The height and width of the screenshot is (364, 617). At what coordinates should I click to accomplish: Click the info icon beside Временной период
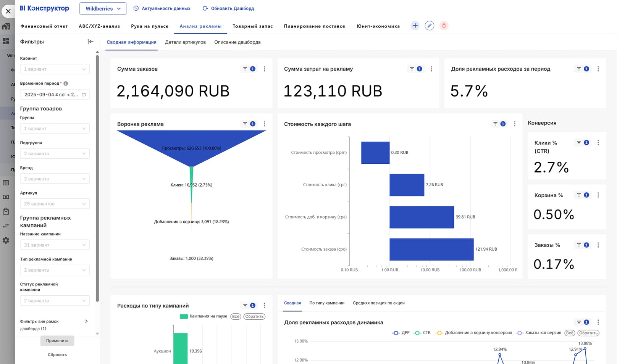coord(66,84)
